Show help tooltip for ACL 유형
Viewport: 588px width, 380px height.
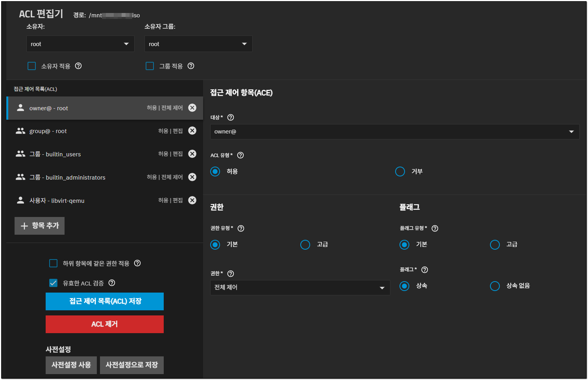[240, 156]
